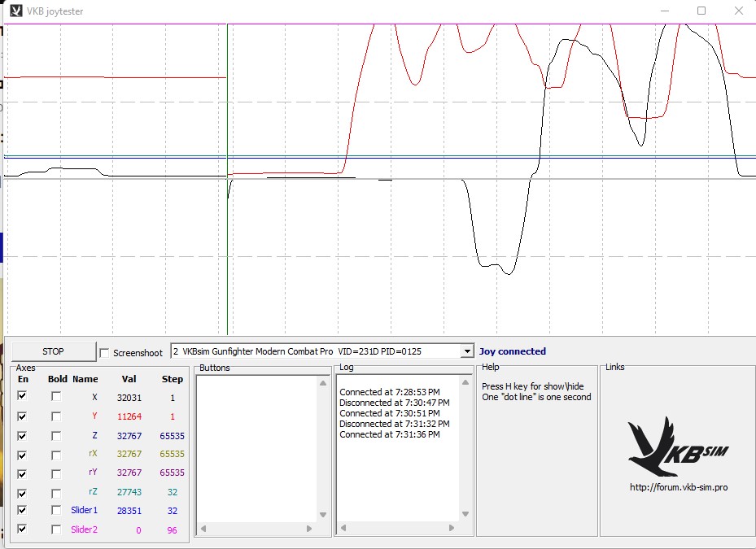Open the forum.vkb-sim.pro link
This screenshot has width=756, height=549.
(x=678, y=487)
